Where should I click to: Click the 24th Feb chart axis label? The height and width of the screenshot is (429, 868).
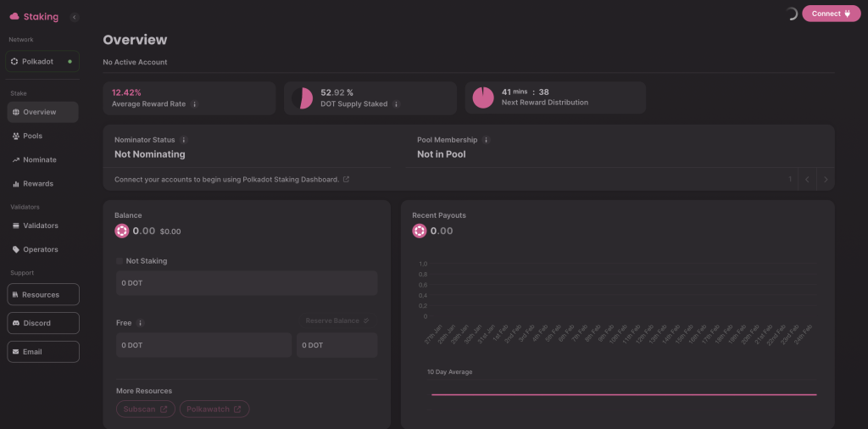pos(804,334)
